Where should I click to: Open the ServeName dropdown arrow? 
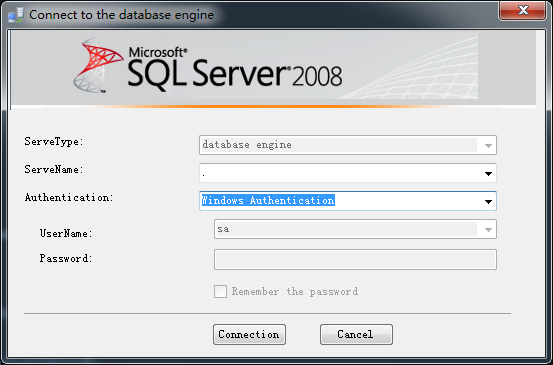[488, 173]
